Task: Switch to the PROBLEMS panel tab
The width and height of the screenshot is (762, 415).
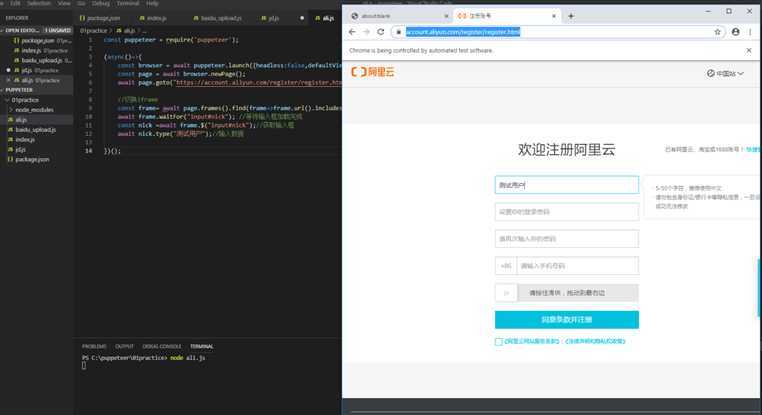Action: coord(94,346)
